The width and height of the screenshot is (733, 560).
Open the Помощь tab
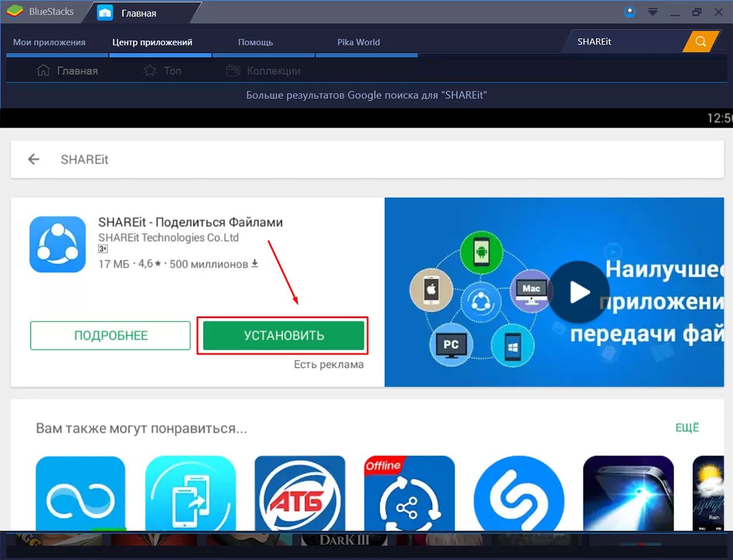pyautogui.click(x=255, y=42)
